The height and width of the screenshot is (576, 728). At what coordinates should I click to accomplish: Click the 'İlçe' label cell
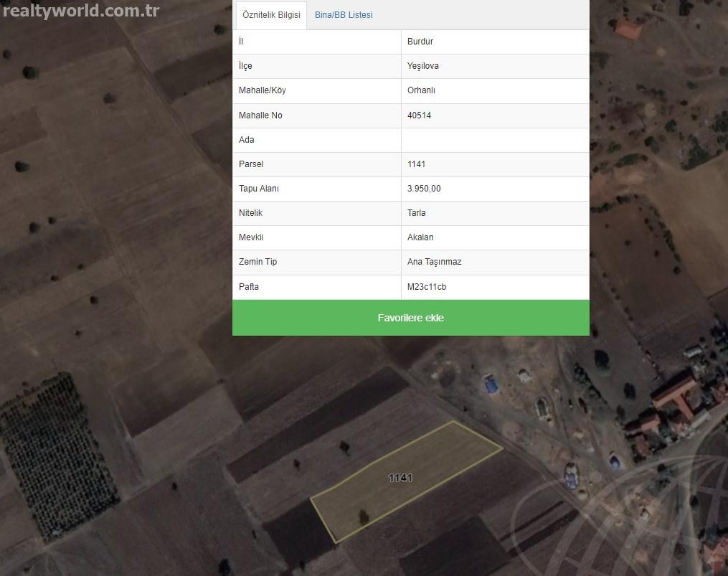pyautogui.click(x=316, y=66)
